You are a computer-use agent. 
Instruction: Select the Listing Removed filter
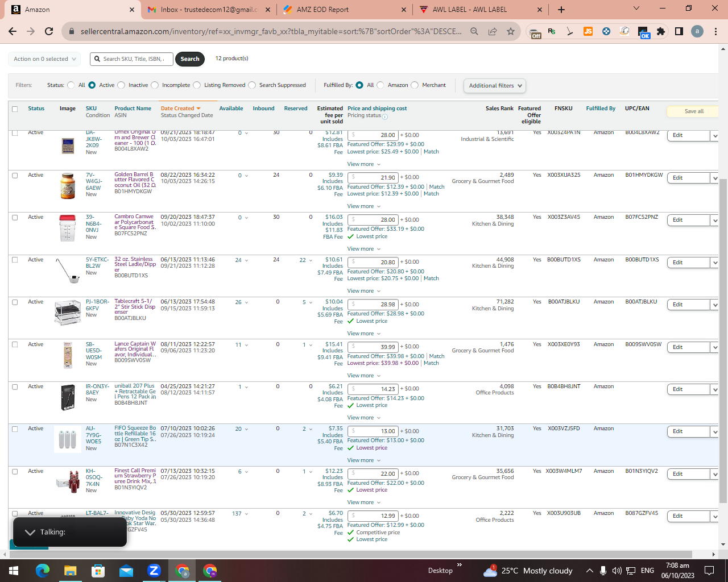(x=197, y=85)
